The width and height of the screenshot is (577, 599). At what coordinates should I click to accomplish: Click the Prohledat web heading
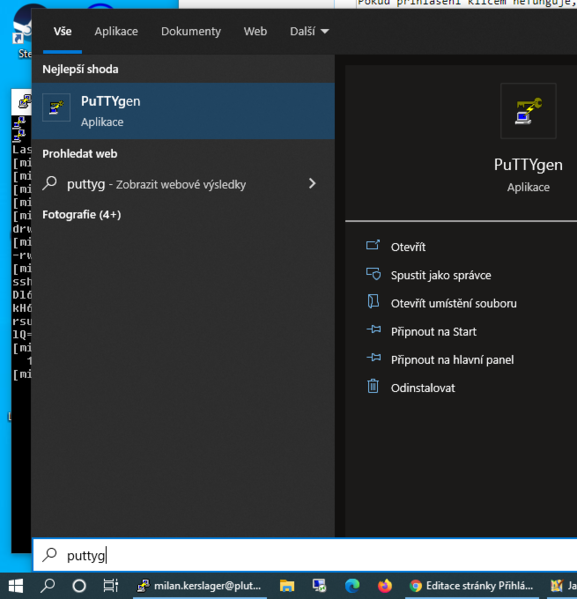coord(79,154)
